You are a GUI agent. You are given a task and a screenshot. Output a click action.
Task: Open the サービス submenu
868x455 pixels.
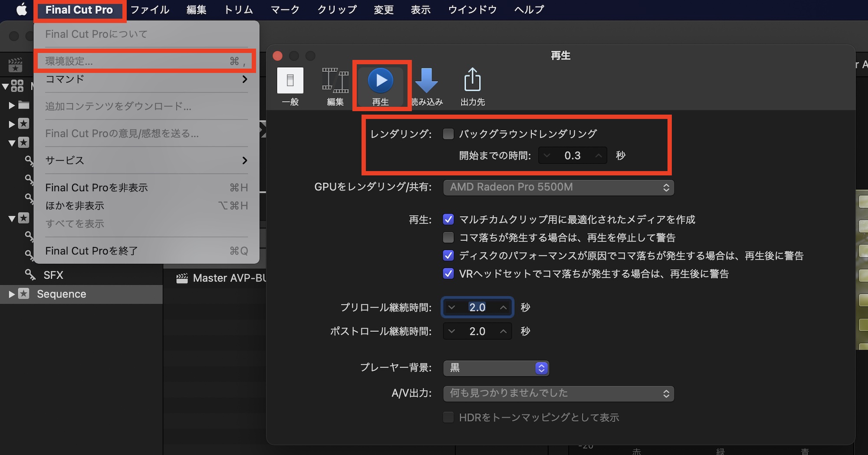pos(146,160)
